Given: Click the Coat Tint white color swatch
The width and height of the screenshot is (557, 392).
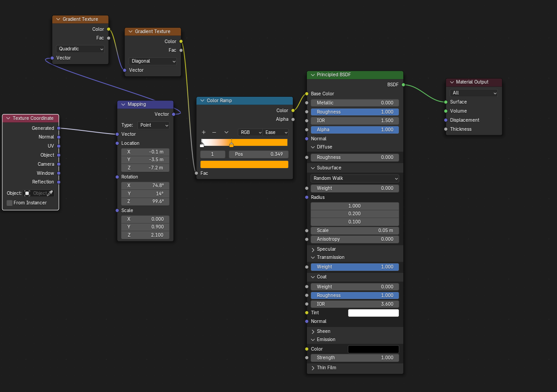Looking at the screenshot, I should (373, 313).
